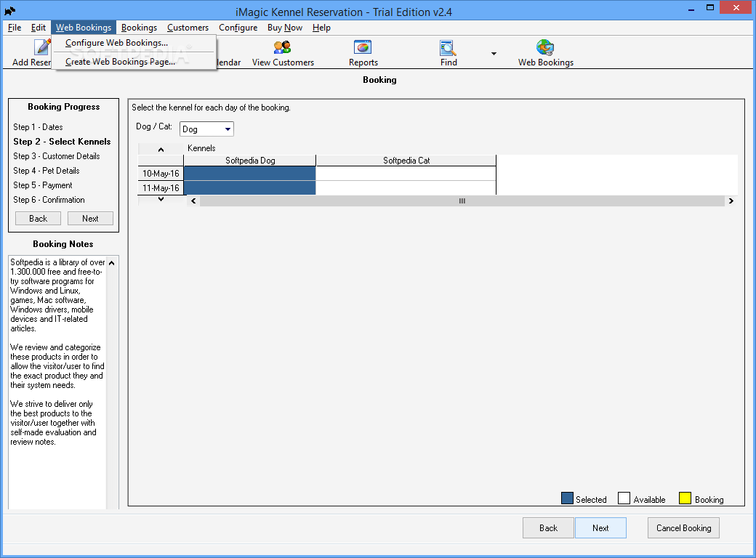Click Step 1 - Dates
Viewport: 756px width, 558px height.
pyautogui.click(x=38, y=127)
